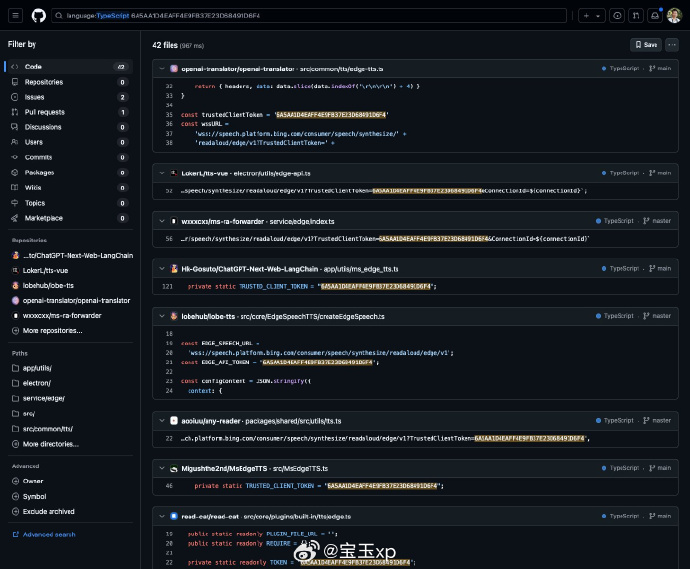Screen dimensions: 690x569
Task: Open notifications inbox icon
Action: (x=655, y=16)
